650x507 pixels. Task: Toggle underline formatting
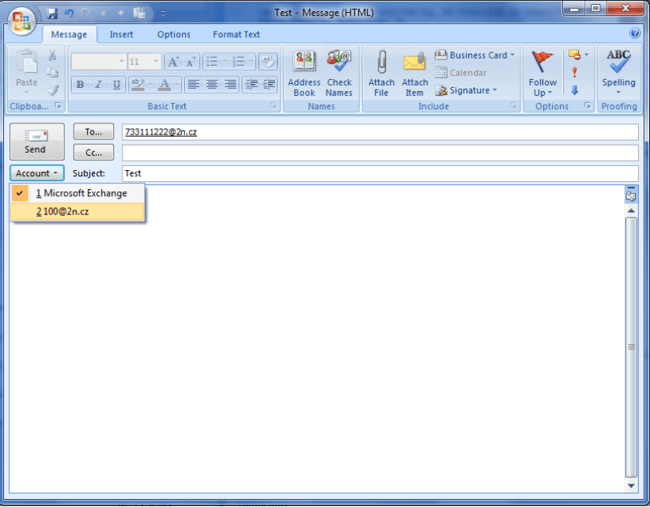click(116, 85)
